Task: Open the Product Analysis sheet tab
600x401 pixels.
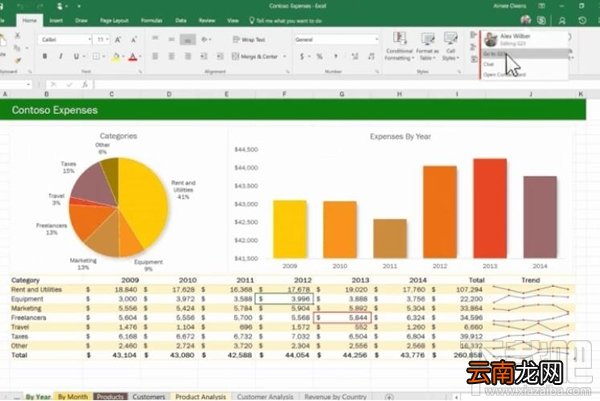Action: (201, 397)
